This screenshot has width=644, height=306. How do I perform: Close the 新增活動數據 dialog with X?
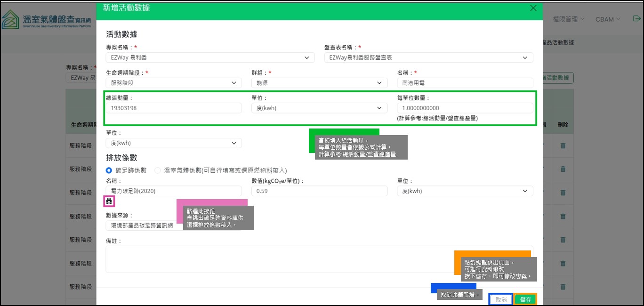(533, 8)
